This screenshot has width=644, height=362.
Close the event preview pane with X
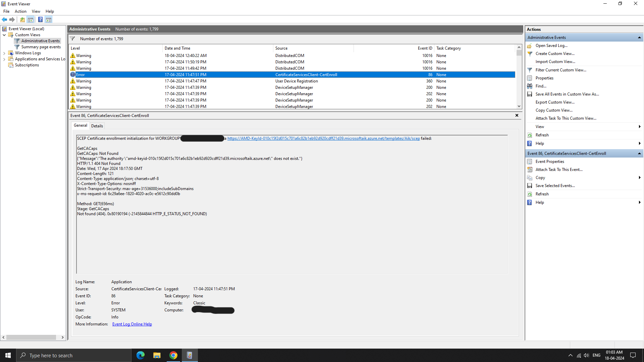coord(517,115)
